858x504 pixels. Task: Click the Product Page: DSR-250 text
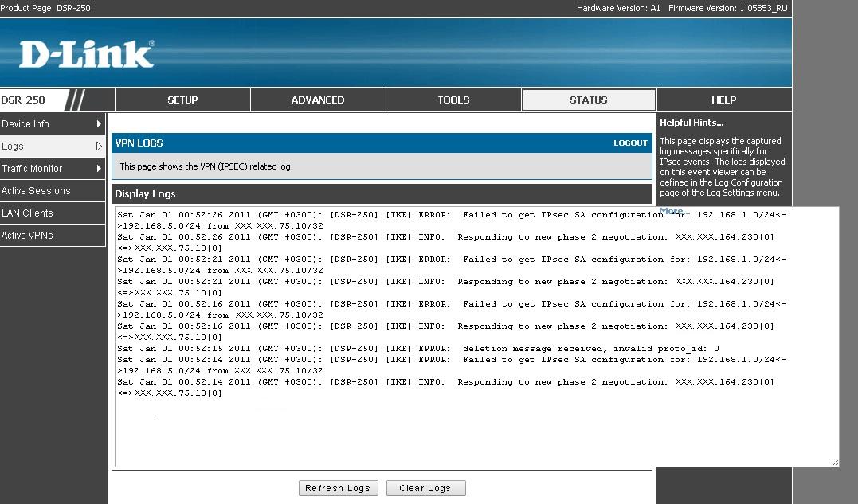coord(45,8)
